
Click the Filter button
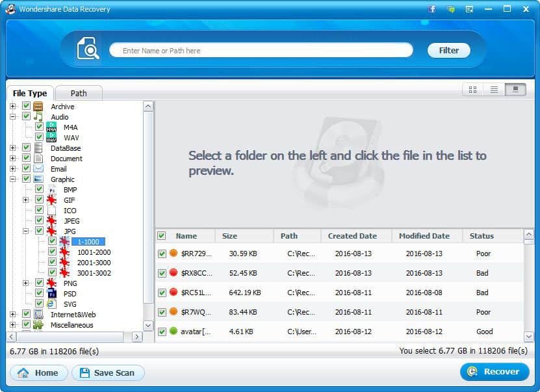click(x=449, y=50)
